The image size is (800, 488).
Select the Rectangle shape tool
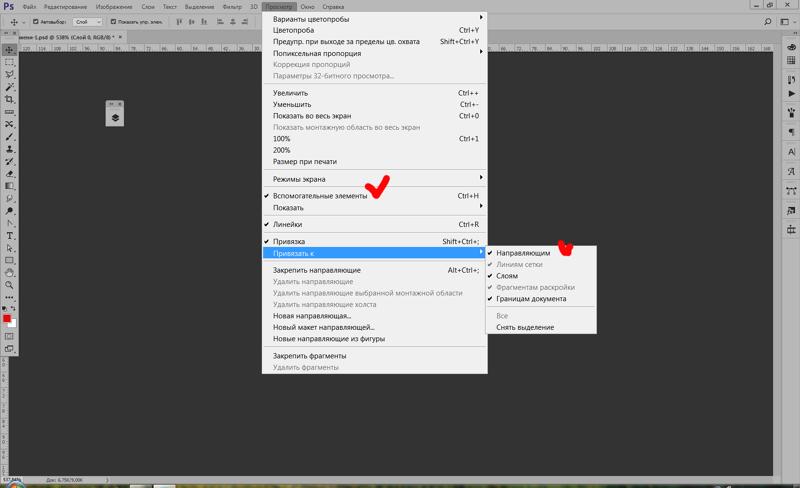coord(9,260)
